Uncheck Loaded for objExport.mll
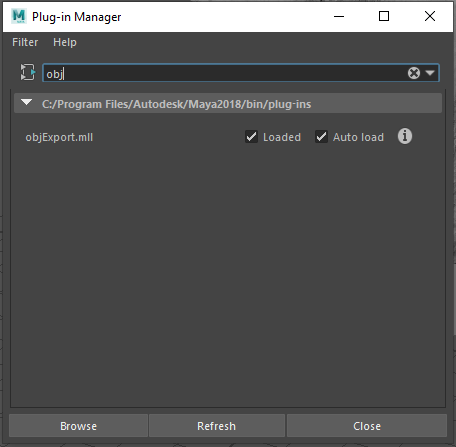 251,137
